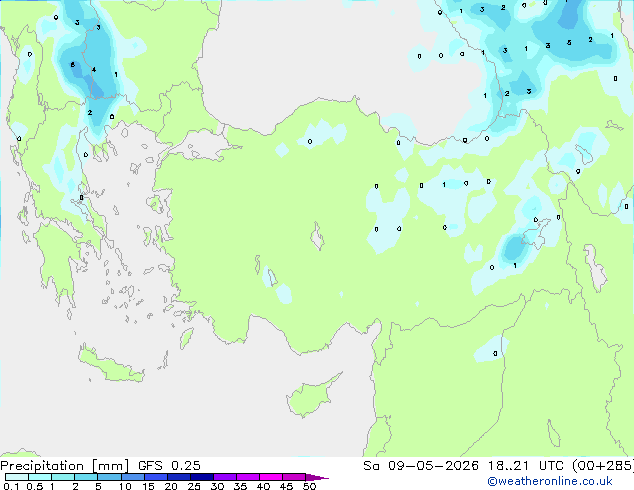Screen dimensions: 634x490
Task: Pick the 15–20 mm legend swatch
Action: pyautogui.click(x=156, y=477)
